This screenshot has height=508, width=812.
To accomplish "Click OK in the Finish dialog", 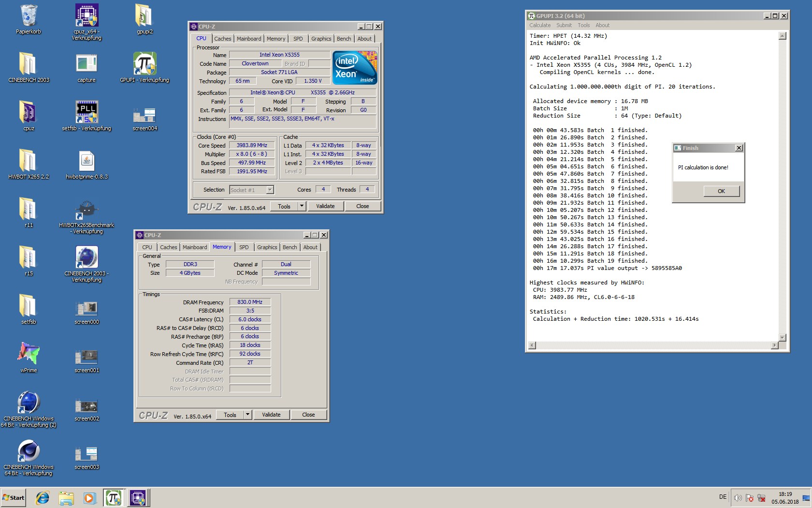I will [721, 191].
